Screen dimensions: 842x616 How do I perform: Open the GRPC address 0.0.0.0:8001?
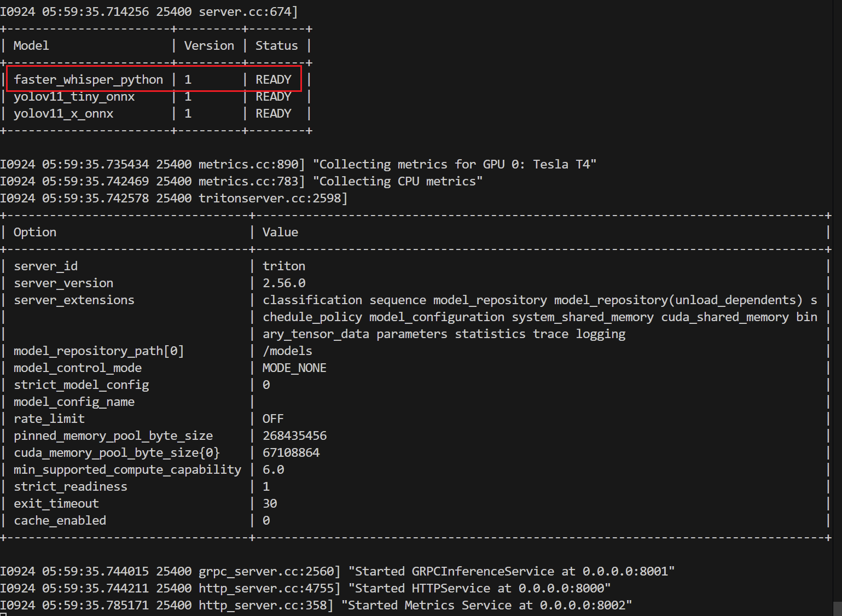click(x=625, y=572)
